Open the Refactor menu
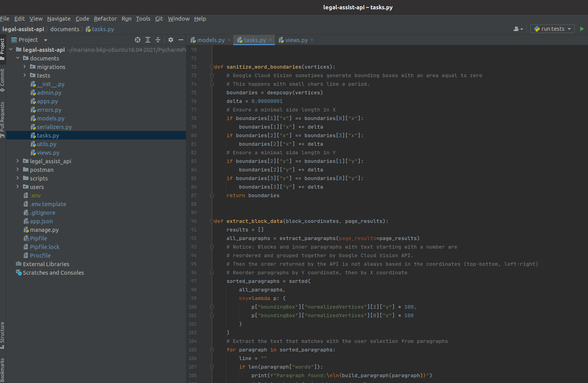The height and width of the screenshot is (383, 588). (105, 19)
